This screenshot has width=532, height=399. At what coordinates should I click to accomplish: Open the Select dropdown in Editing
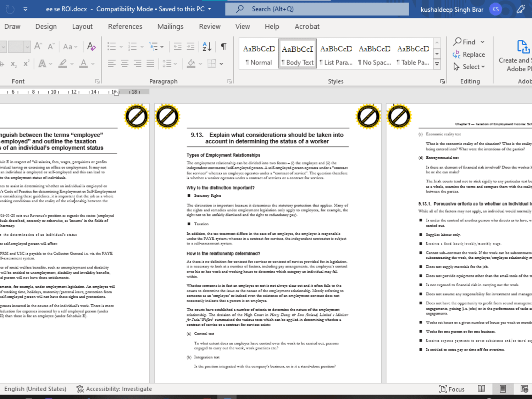469,67
